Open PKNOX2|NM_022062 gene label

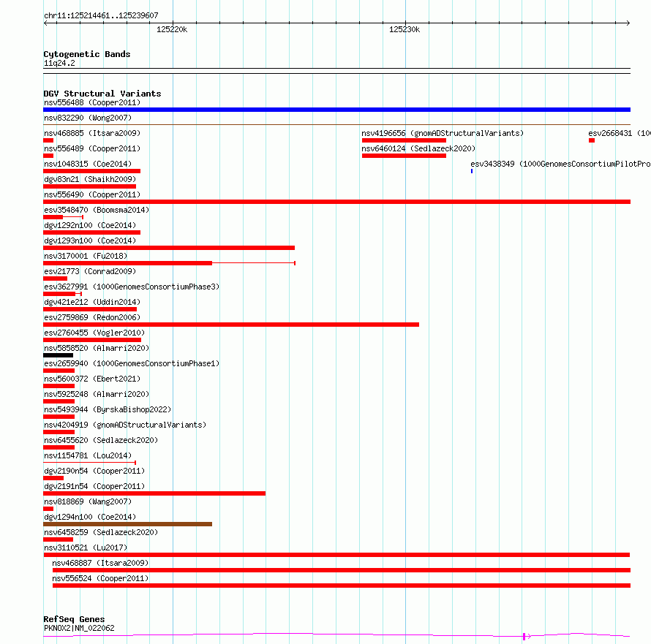click(79, 628)
